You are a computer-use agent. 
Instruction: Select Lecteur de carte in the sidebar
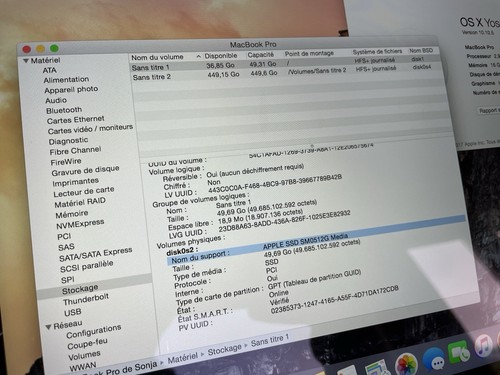pos(84,192)
